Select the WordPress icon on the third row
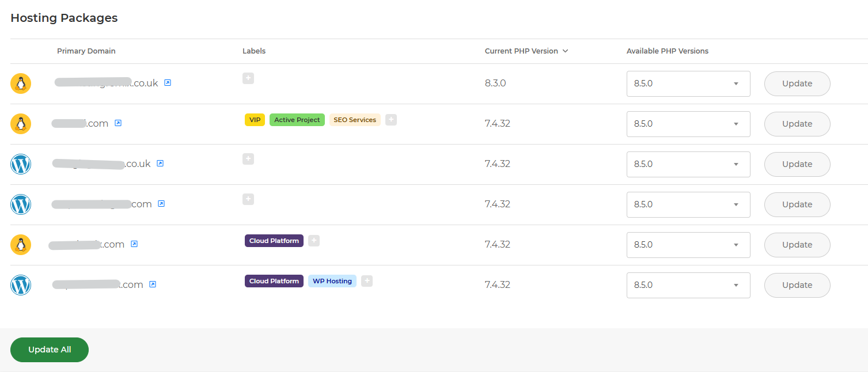 coord(21,164)
